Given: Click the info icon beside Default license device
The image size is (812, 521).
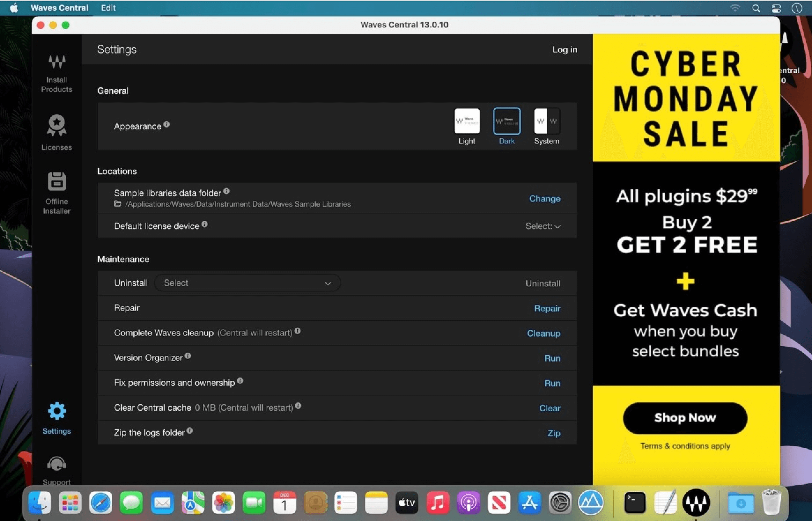Looking at the screenshot, I should (x=205, y=224).
